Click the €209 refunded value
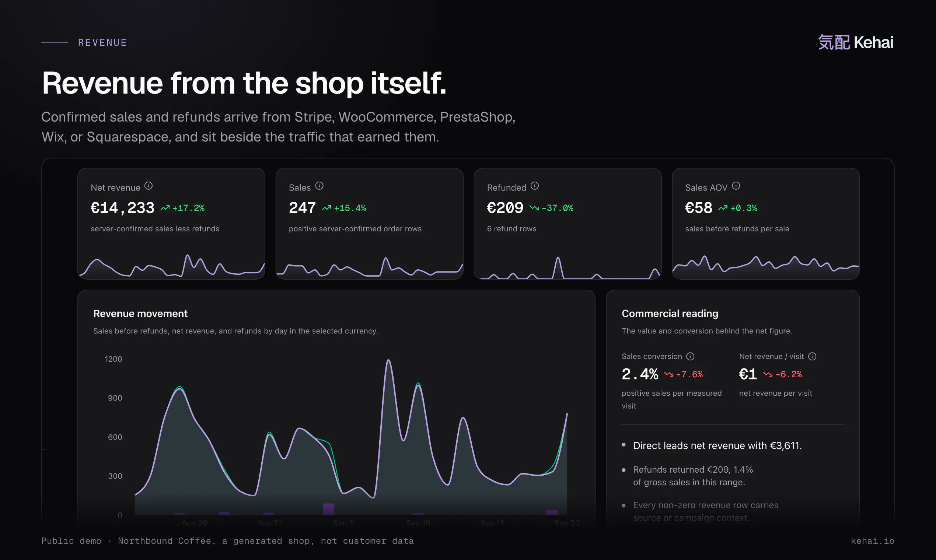The width and height of the screenshot is (936, 560). tap(504, 208)
